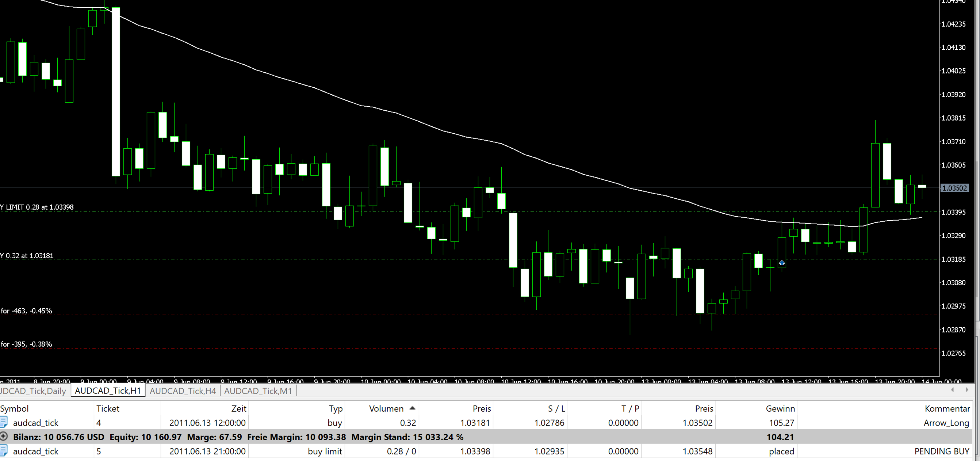Click the 'for -463, -0.45%' stop level label
The width and height of the screenshot is (980, 461).
tap(26, 310)
